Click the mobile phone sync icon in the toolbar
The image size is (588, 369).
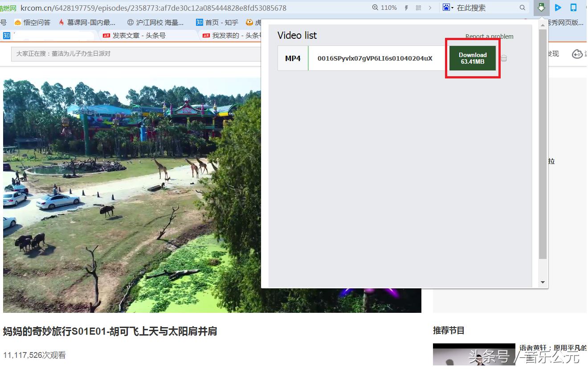tap(573, 8)
